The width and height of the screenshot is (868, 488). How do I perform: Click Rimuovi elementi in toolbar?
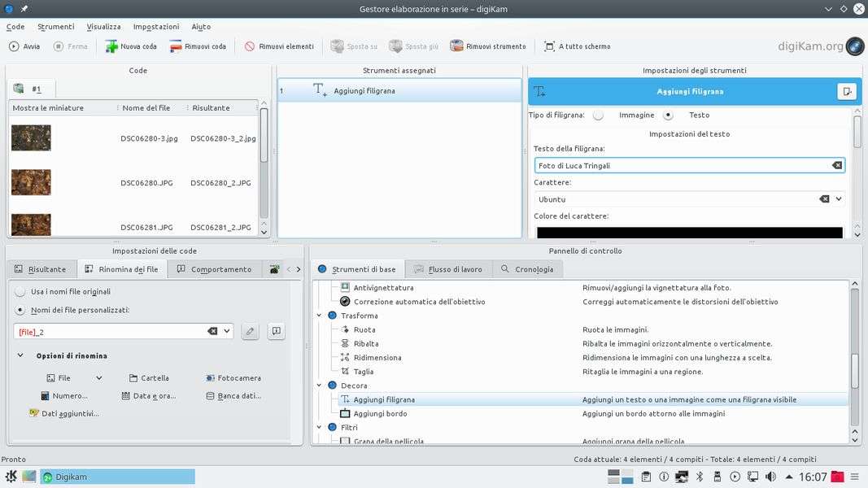click(x=279, y=46)
